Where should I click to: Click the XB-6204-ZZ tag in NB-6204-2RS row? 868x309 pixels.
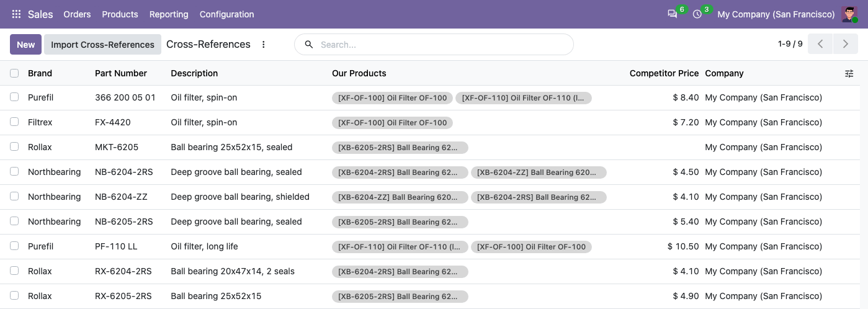(539, 172)
